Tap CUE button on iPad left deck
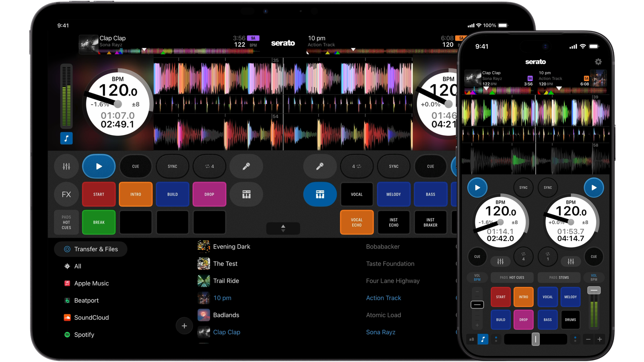 [136, 166]
